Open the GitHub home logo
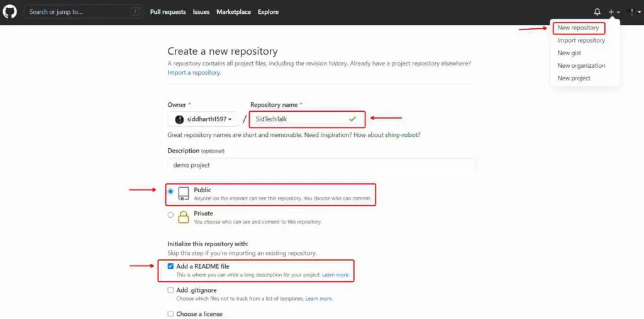Viewport: 644px width, 319px height. (x=10, y=12)
